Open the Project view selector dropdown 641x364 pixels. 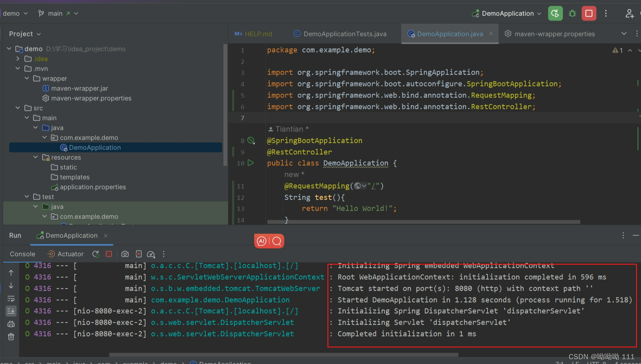click(x=25, y=34)
